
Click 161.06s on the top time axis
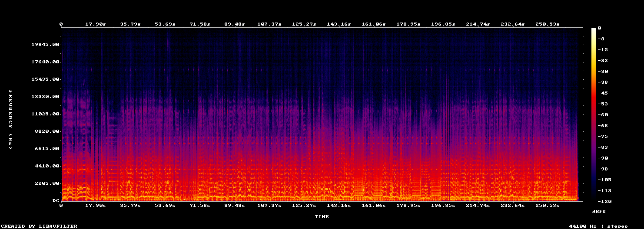tap(374, 24)
